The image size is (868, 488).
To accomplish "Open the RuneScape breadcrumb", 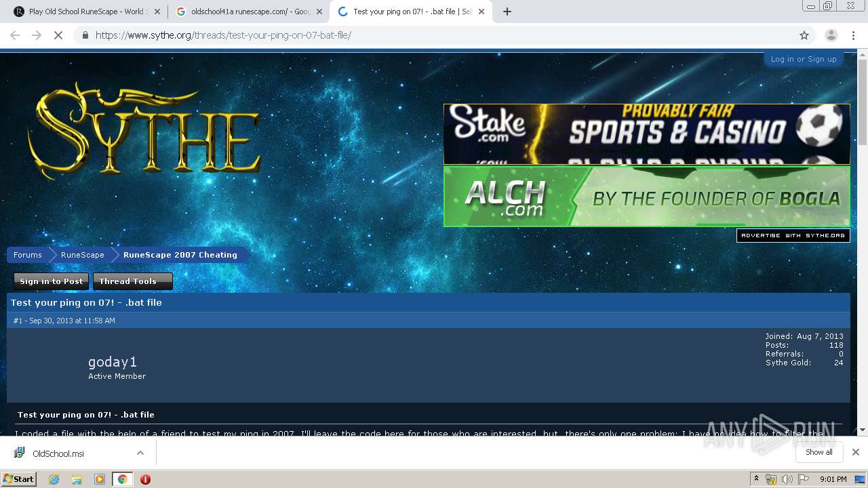I will pos(83,255).
